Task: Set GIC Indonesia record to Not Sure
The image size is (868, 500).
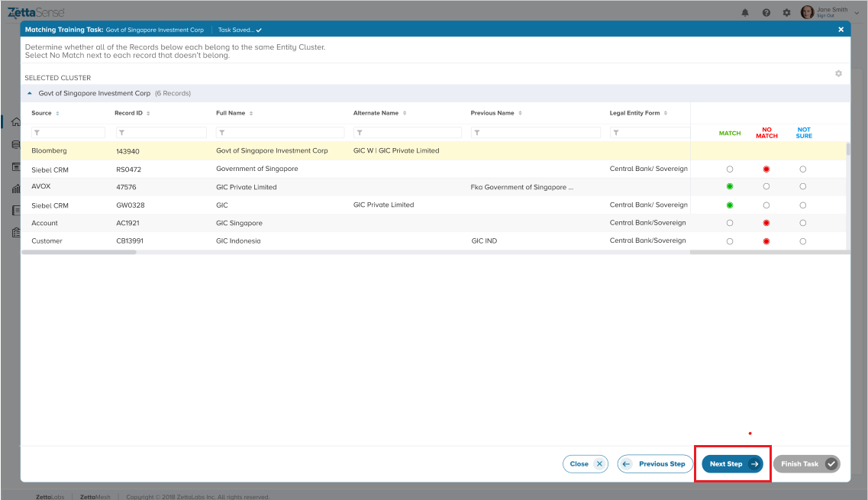Action: tap(802, 241)
